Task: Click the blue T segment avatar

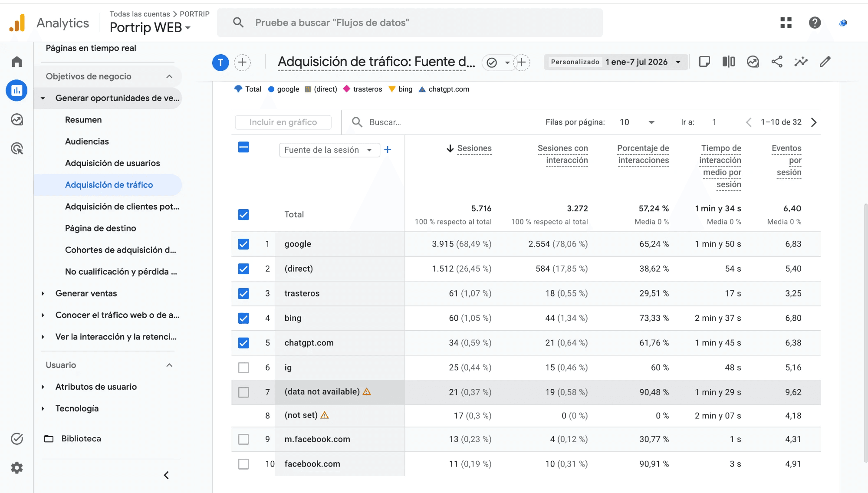Action: pos(220,62)
